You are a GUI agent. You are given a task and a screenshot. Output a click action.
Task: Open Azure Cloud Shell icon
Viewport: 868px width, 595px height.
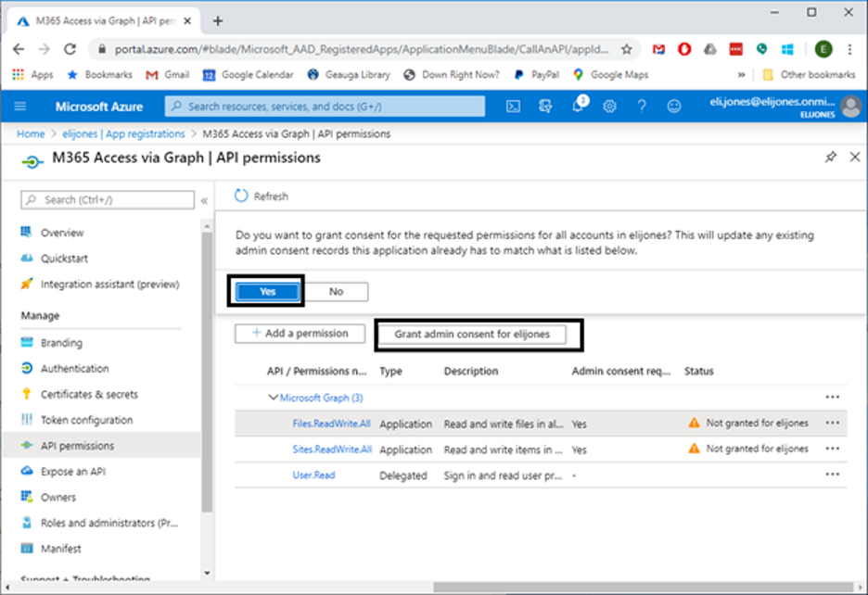tap(513, 107)
